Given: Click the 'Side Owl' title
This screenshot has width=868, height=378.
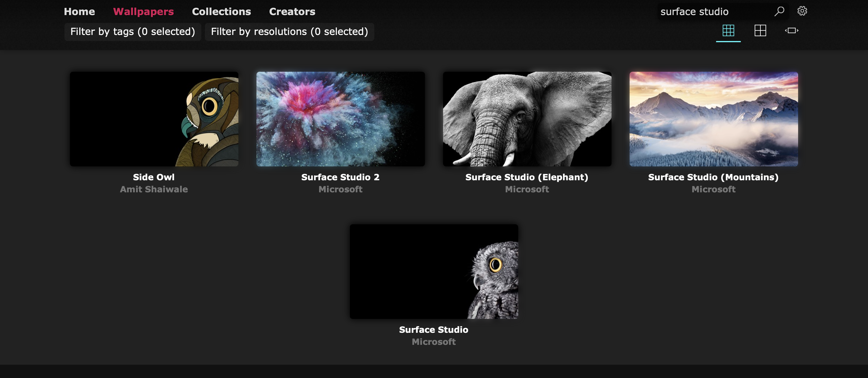Looking at the screenshot, I should pyautogui.click(x=154, y=177).
